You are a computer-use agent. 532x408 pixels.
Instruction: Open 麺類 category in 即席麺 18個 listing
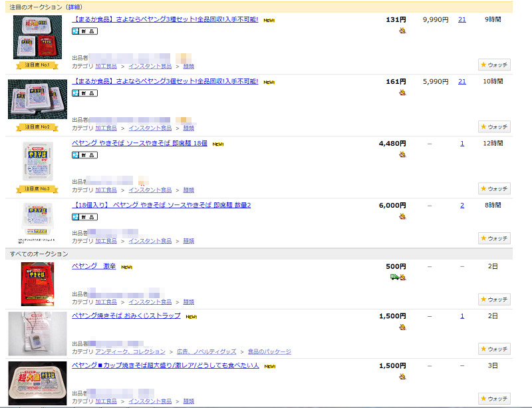pyautogui.click(x=189, y=190)
